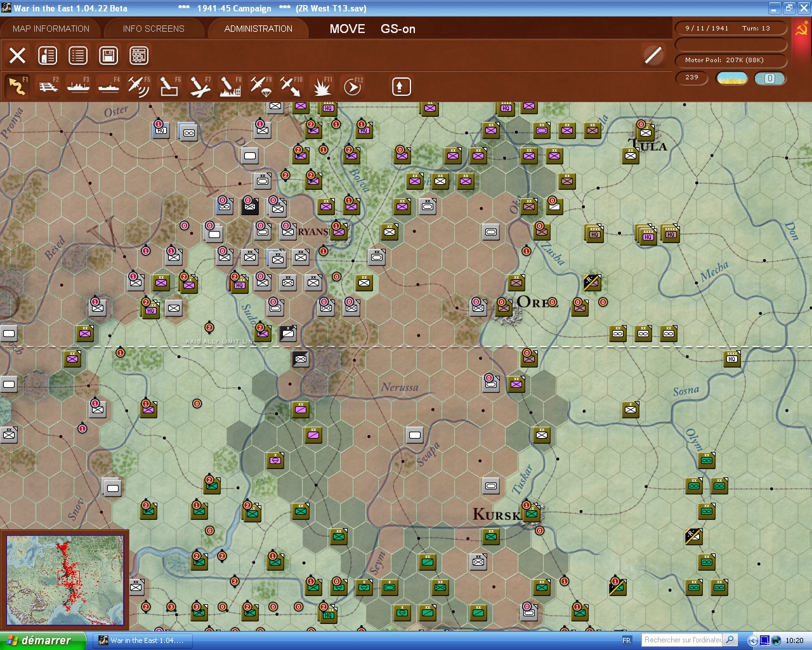Click the GS-on ground support toggle
Screen dimensions: 812x650
point(398,29)
